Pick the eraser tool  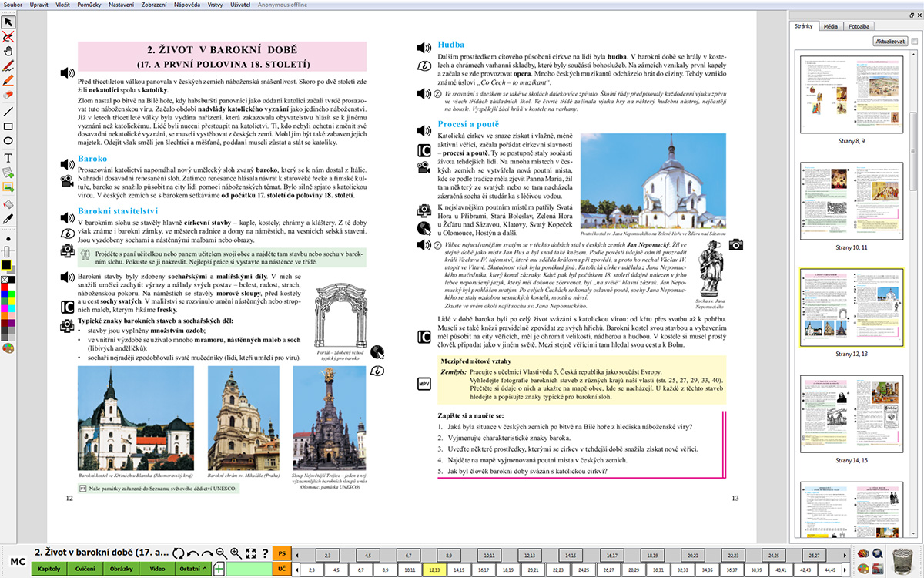click(8, 94)
